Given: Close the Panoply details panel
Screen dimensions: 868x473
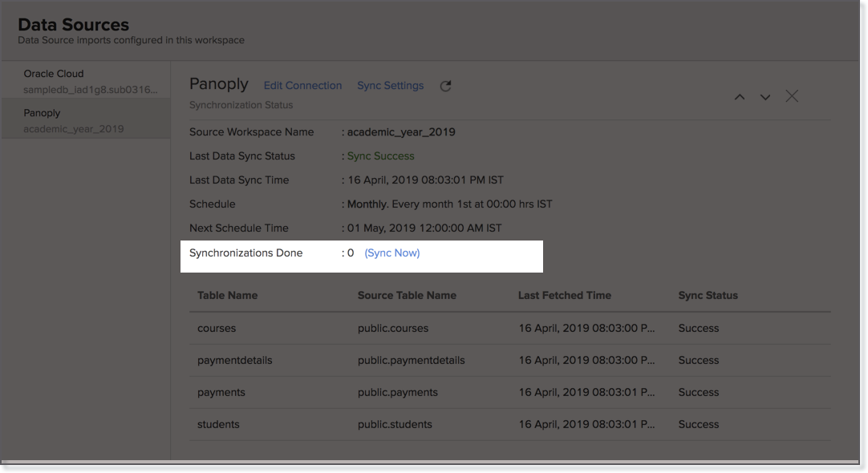Looking at the screenshot, I should click(792, 96).
